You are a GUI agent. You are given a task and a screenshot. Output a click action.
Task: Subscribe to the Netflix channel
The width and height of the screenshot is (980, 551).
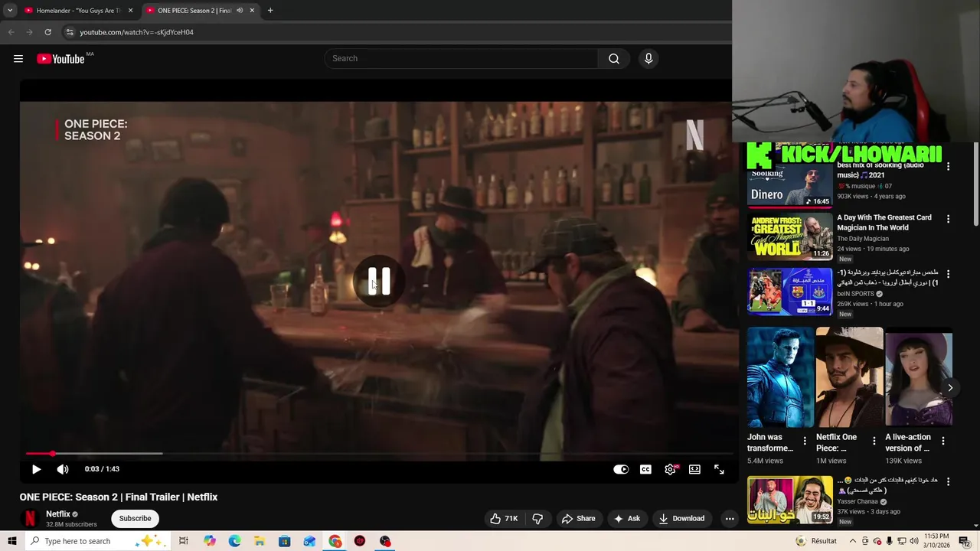(x=135, y=518)
